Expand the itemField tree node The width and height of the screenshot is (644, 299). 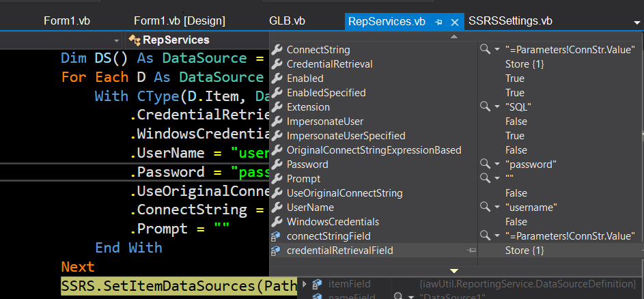tap(303, 283)
